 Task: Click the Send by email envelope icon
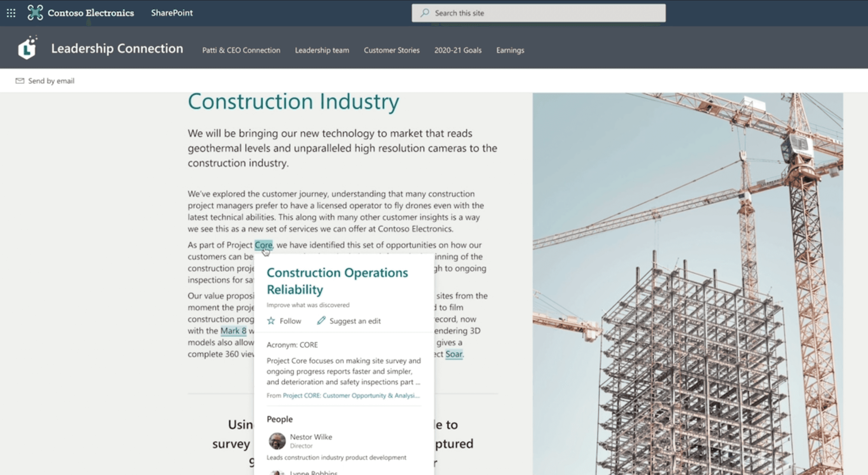click(20, 81)
